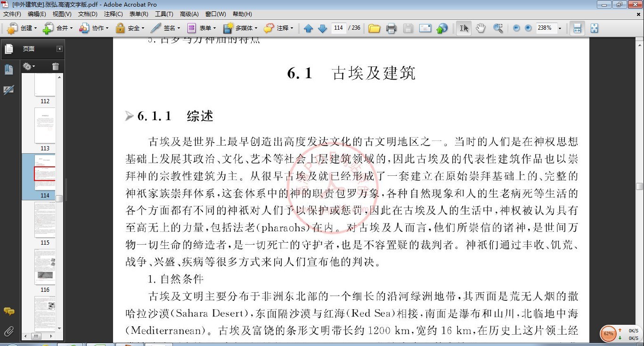Click thumbnail panel horizontal scrollbar thumb
Screen dimensions: 644x346
coord(36,337)
